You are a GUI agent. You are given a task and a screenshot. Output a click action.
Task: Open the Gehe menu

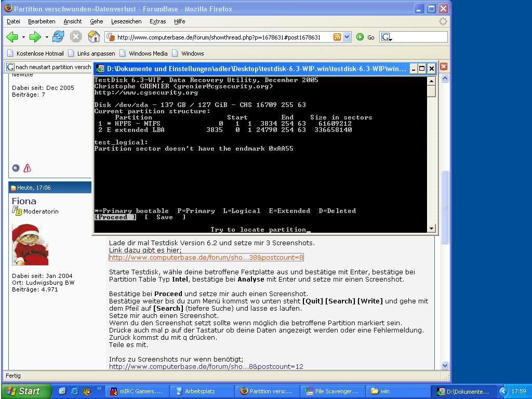pos(96,21)
